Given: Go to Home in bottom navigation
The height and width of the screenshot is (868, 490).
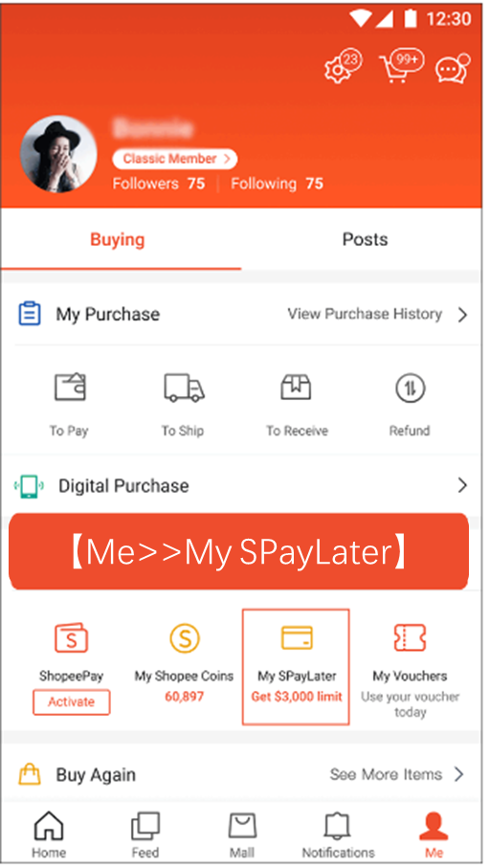Looking at the screenshot, I should [49, 835].
